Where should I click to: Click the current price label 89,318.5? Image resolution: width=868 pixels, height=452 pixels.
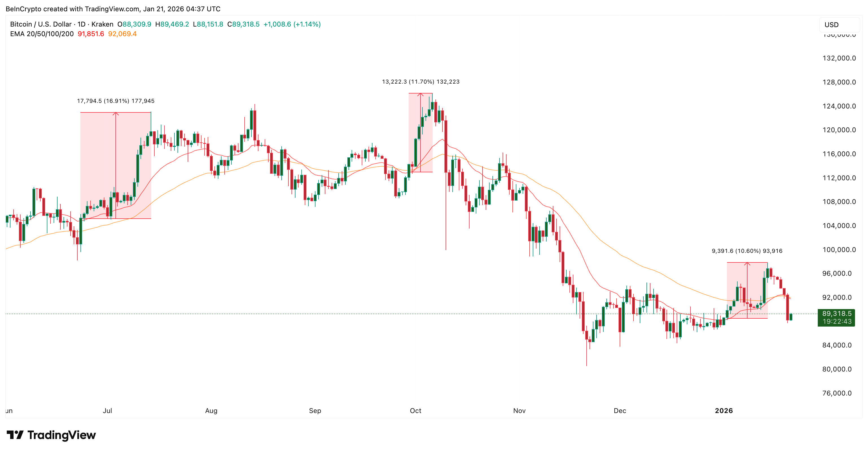click(837, 313)
